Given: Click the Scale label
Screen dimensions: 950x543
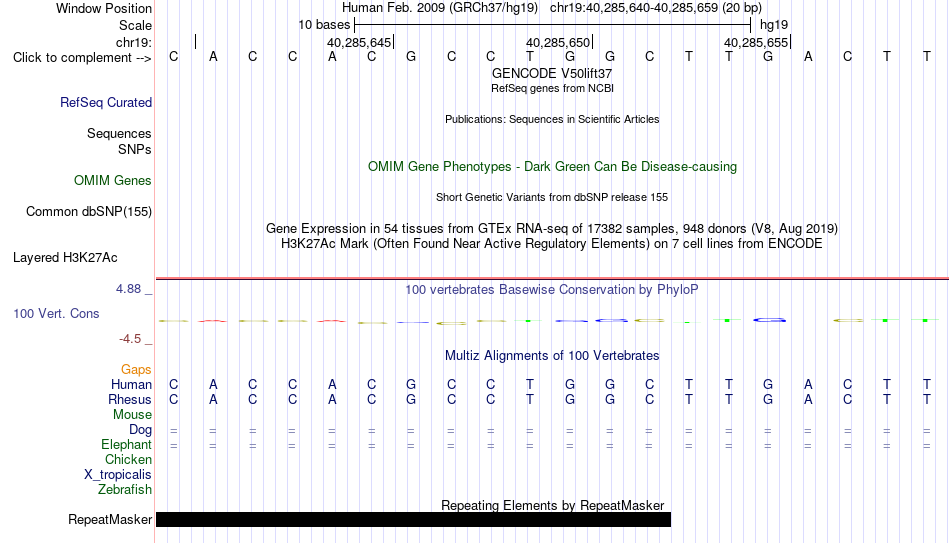Looking at the screenshot, I should tap(136, 25).
